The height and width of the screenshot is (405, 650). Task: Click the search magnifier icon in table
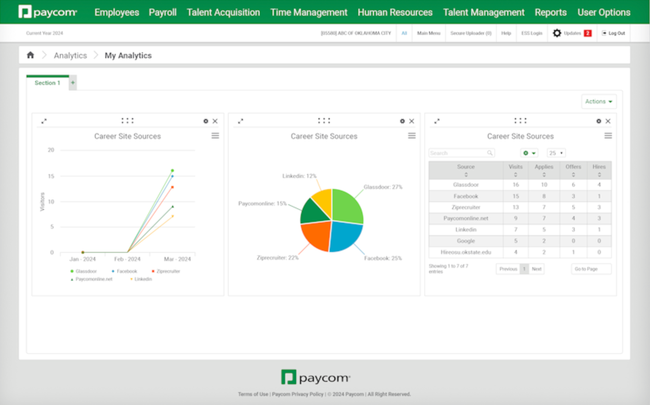click(490, 153)
